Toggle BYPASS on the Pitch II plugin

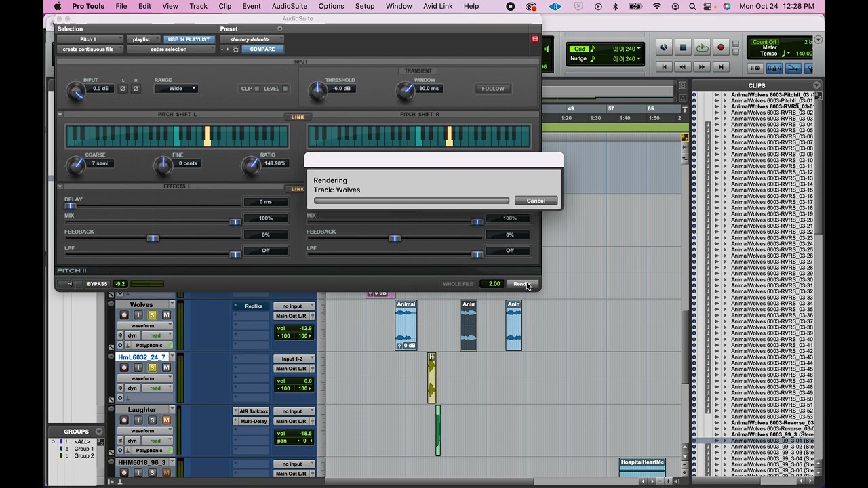click(97, 284)
